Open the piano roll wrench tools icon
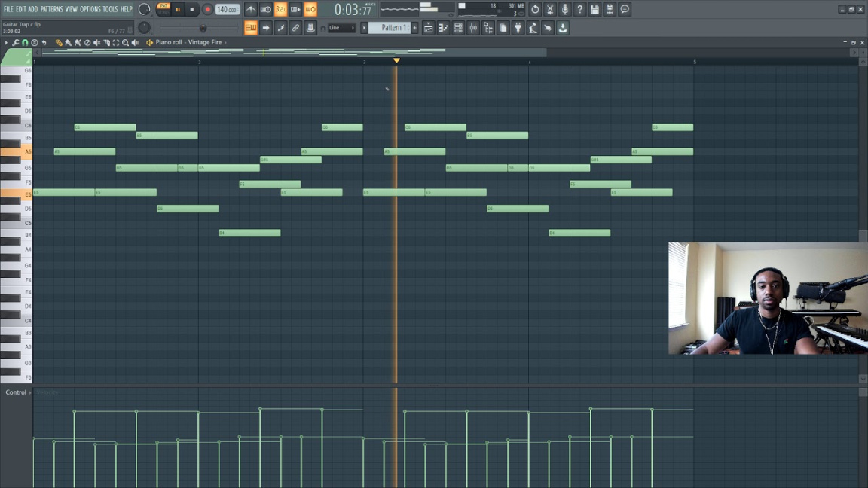Viewport: 868px width, 488px height. [15, 43]
